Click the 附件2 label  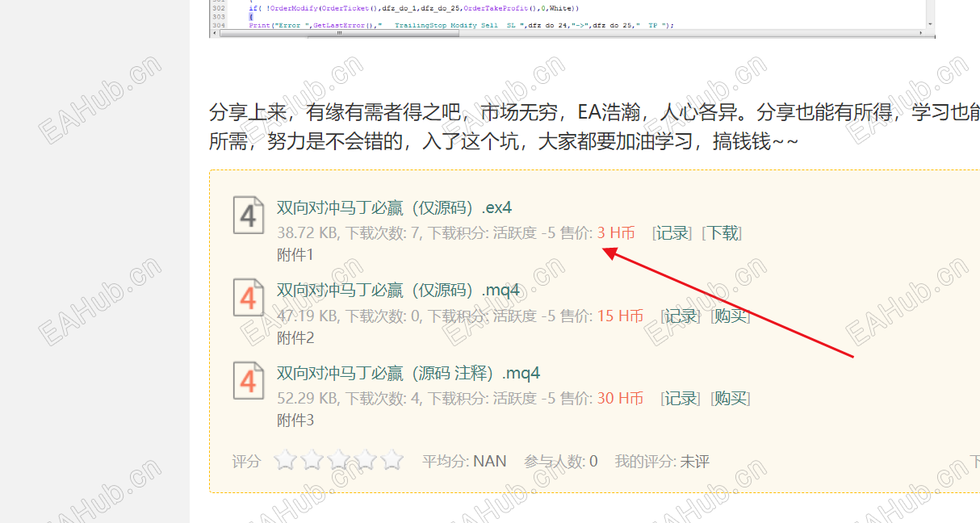pyautogui.click(x=295, y=337)
